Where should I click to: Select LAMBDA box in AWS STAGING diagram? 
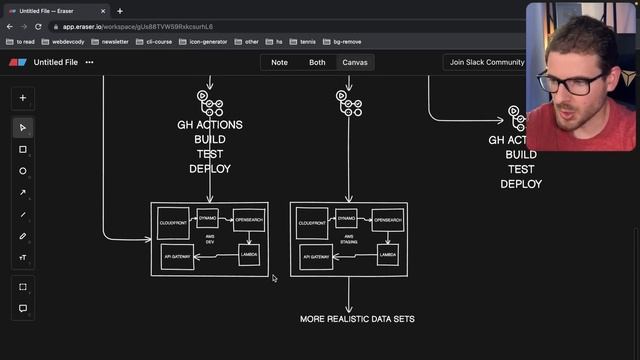[x=388, y=255]
